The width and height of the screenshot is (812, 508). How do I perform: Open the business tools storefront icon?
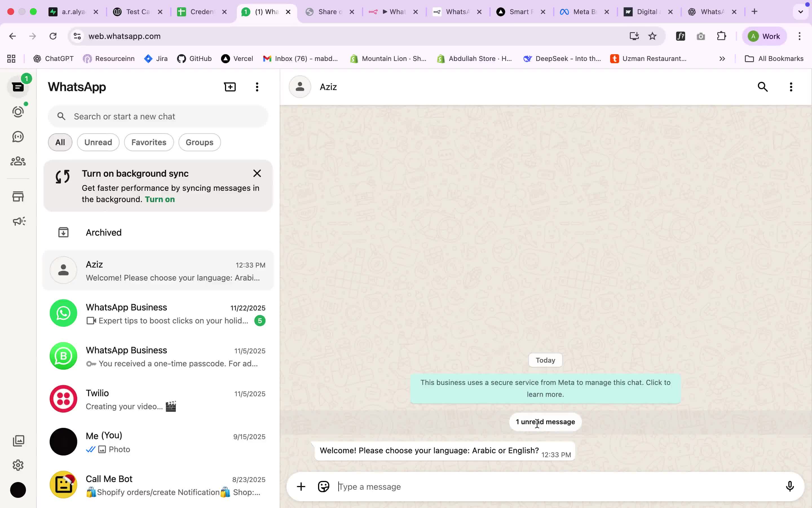pos(18,196)
